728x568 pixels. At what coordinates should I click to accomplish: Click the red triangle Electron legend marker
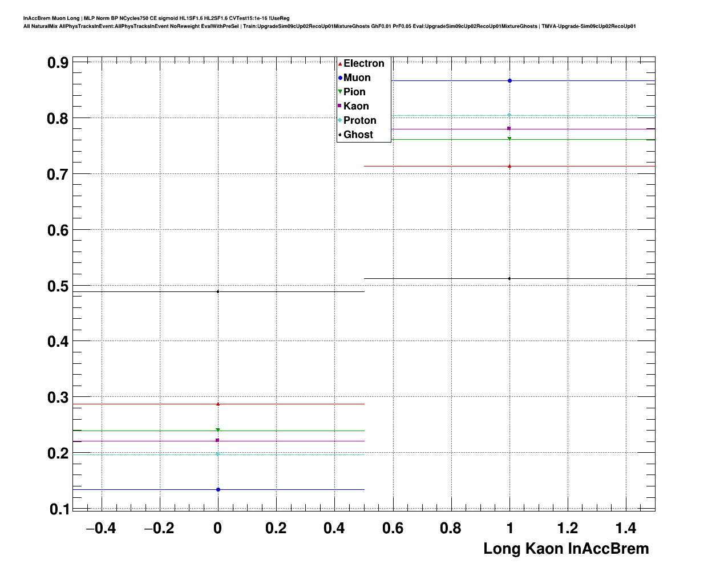[340, 63]
